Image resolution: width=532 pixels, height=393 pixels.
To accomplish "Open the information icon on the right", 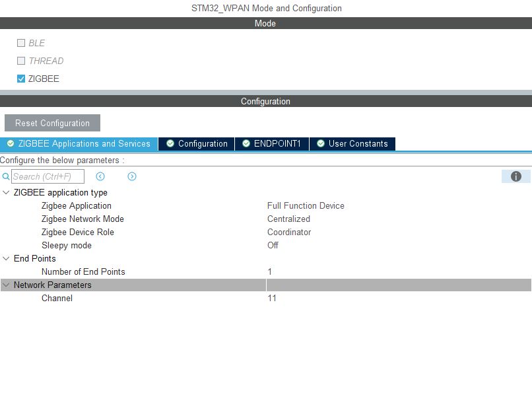I will click(x=515, y=176).
